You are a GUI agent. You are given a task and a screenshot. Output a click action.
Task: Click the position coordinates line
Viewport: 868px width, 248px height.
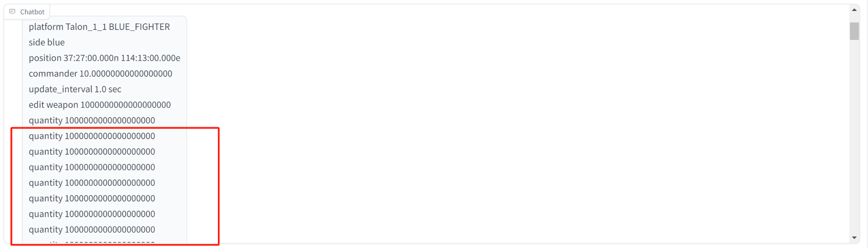click(105, 58)
